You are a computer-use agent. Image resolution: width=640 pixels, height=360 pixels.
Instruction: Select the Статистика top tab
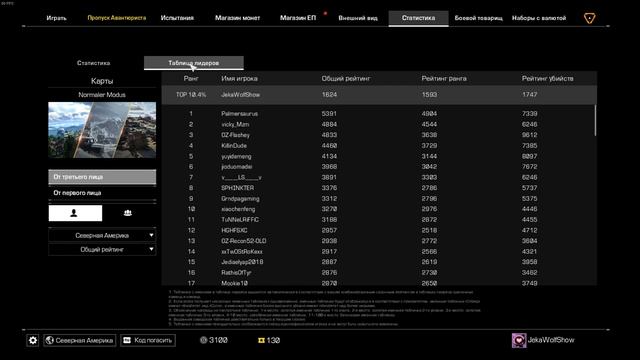coord(418,18)
